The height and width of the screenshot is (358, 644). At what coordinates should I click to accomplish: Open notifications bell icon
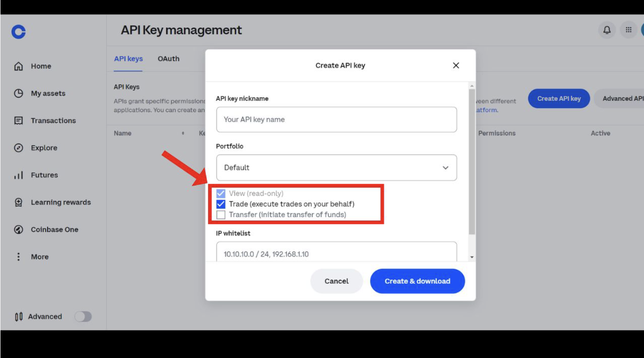click(x=607, y=30)
